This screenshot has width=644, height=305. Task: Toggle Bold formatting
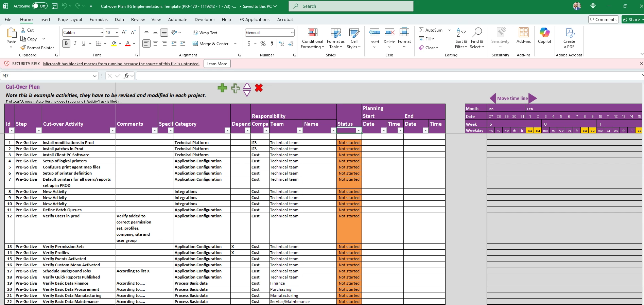point(66,43)
